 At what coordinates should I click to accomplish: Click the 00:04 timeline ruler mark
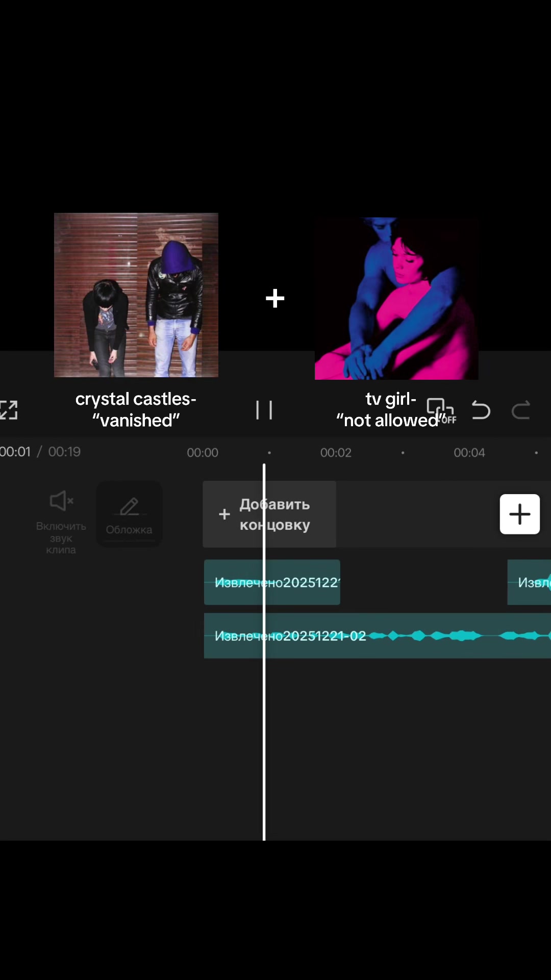pyautogui.click(x=469, y=453)
